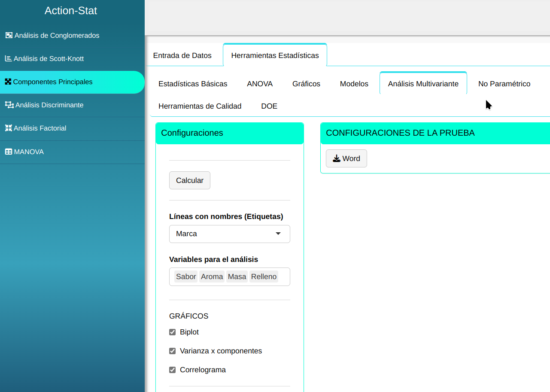Click the Componentes Principales sidebar icon

click(x=8, y=82)
